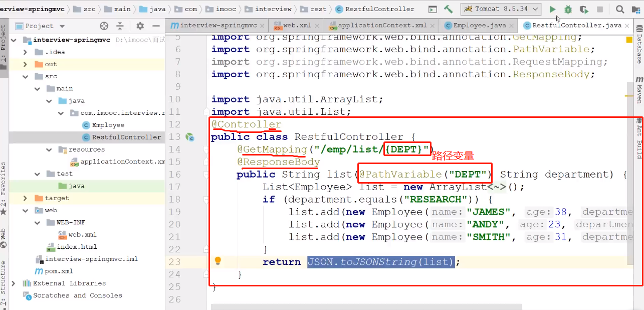Select pom.xml in the project tree
This screenshot has height=310, width=644.
[x=59, y=271]
